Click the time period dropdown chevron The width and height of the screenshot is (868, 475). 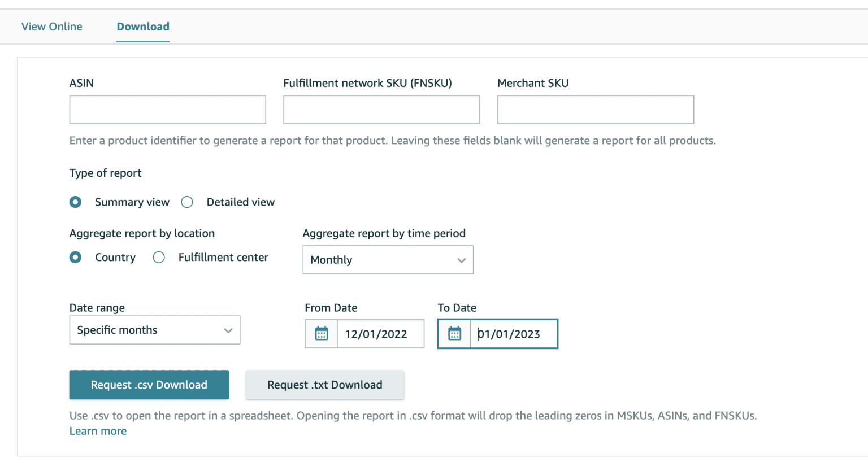[x=461, y=260]
